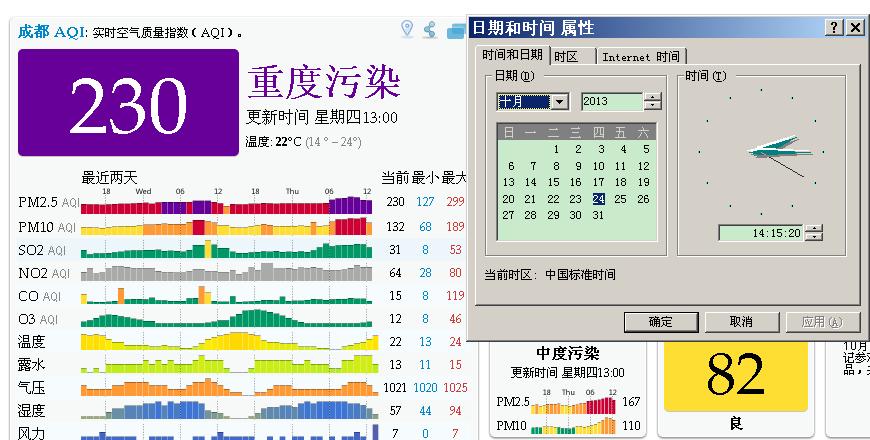Image resolution: width=870 pixels, height=440 pixels.
Task: Click the 重度污染 heading
Action: (324, 82)
